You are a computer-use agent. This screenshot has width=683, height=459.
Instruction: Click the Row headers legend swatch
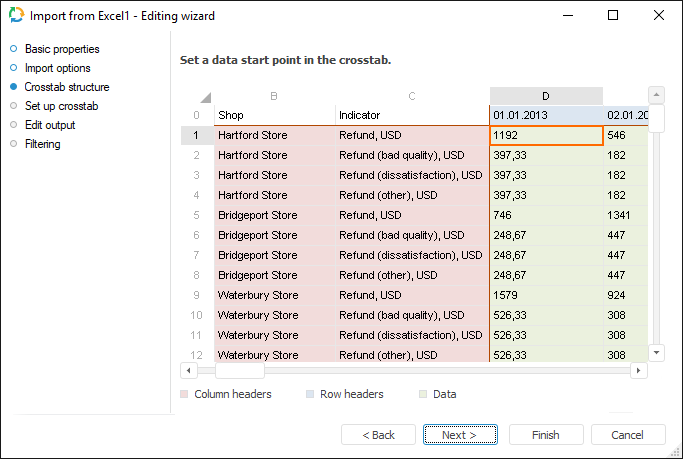[x=309, y=394]
